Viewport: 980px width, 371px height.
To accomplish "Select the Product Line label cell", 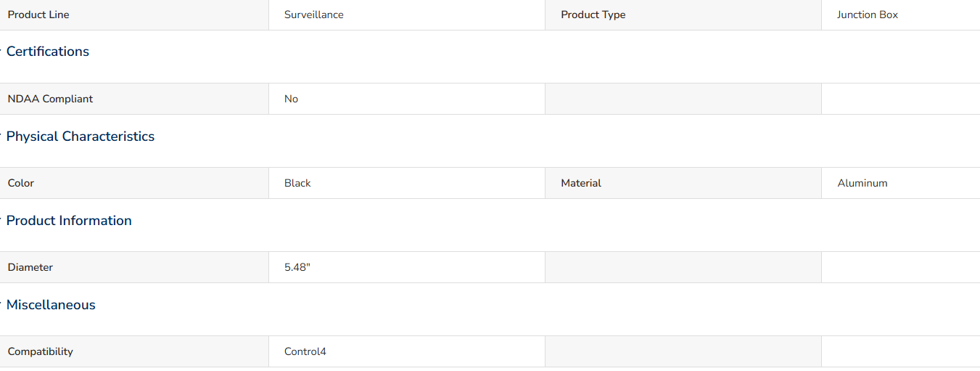I will 134,15.
